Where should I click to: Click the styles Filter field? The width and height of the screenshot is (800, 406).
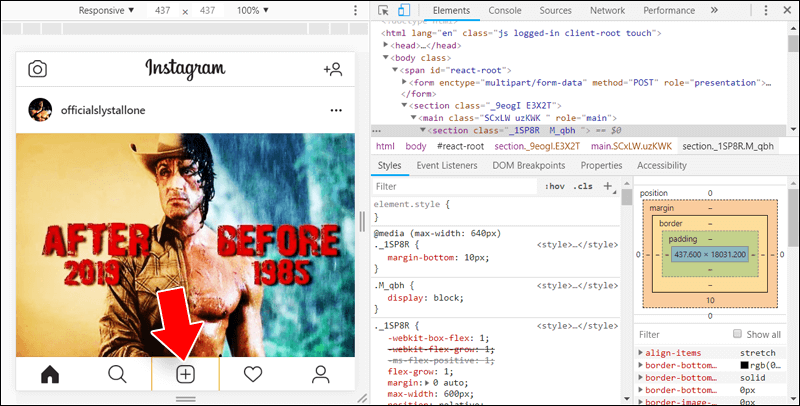pos(454,186)
